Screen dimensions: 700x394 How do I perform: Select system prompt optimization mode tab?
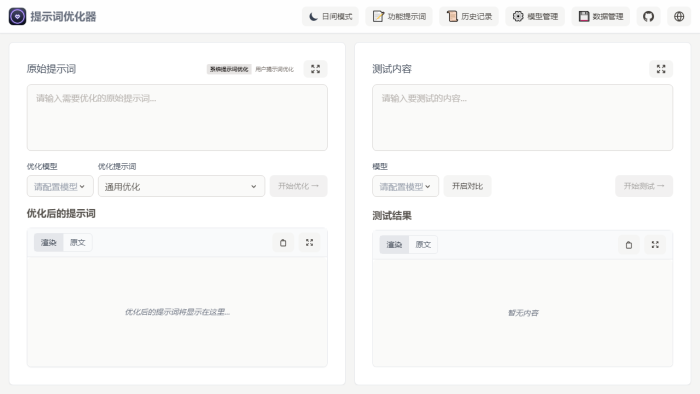[229, 69]
